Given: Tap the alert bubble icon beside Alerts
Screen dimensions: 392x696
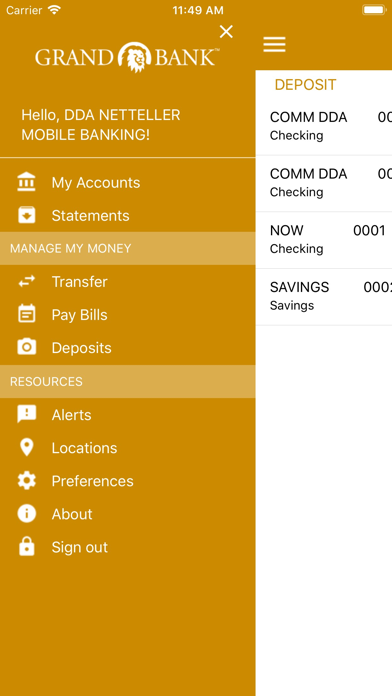Looking at the screenshot, I should point(26,414).
